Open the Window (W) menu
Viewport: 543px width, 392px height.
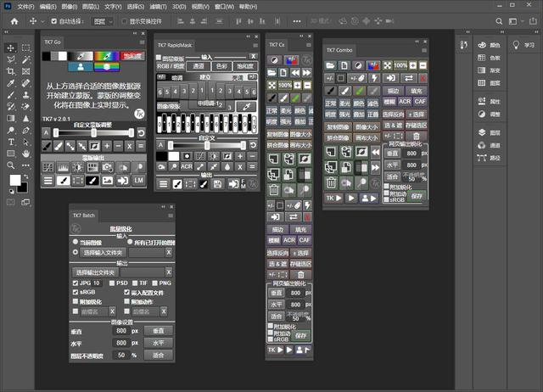224,7
